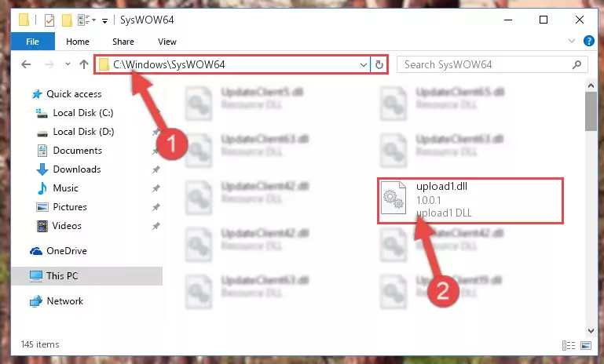Open Explorer help question mark icon
Screen dimensions: 604x364
coord(589,41)
